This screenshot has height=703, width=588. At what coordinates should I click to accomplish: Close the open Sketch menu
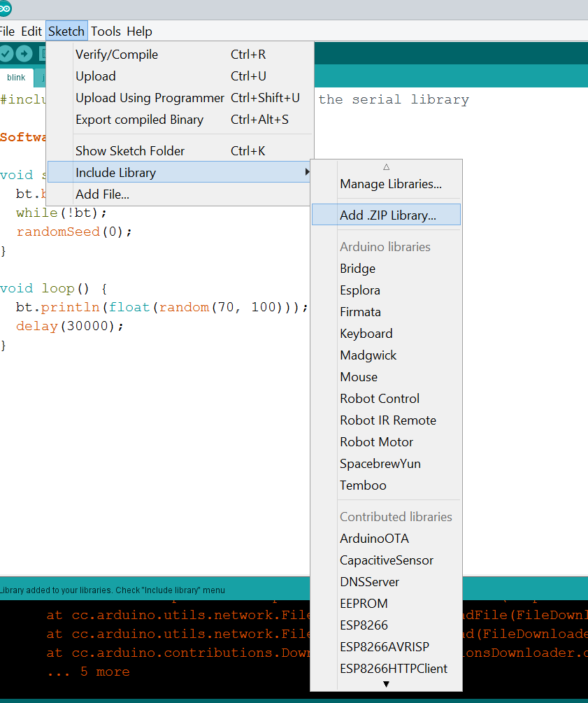(66, 31)
